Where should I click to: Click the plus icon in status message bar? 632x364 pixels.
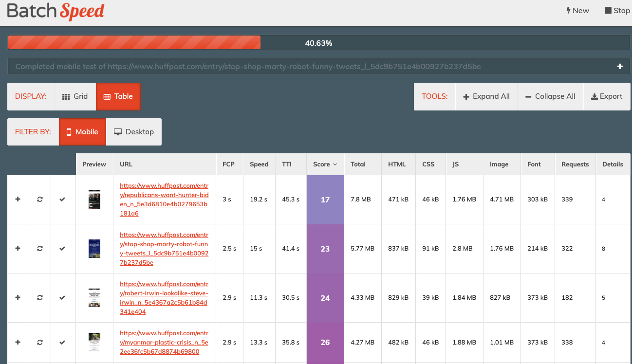pos(620,67)
